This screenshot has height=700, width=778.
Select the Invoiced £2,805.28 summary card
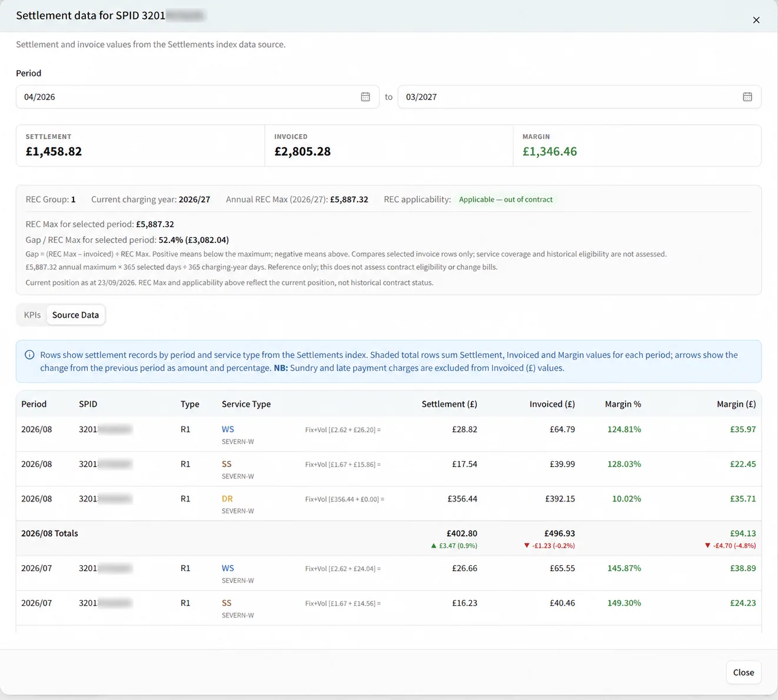tap(388, 145)
